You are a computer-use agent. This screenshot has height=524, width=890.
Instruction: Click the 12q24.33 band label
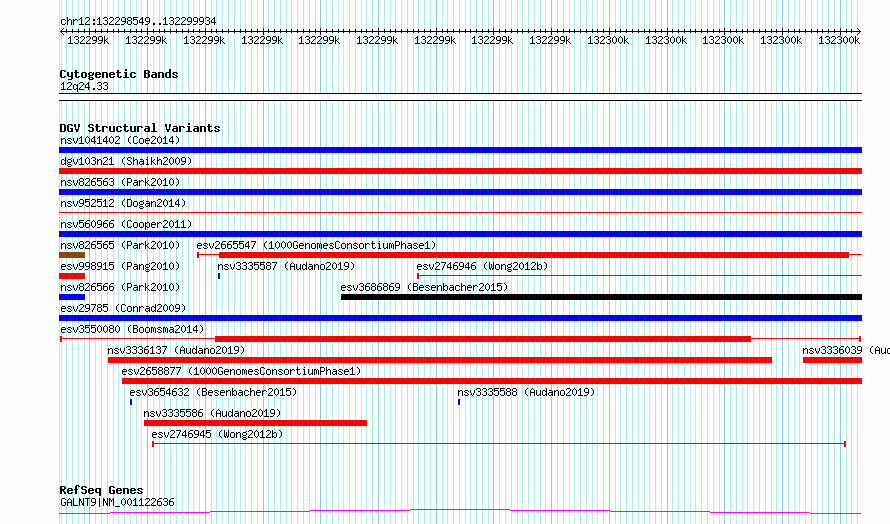coord(84,86)
